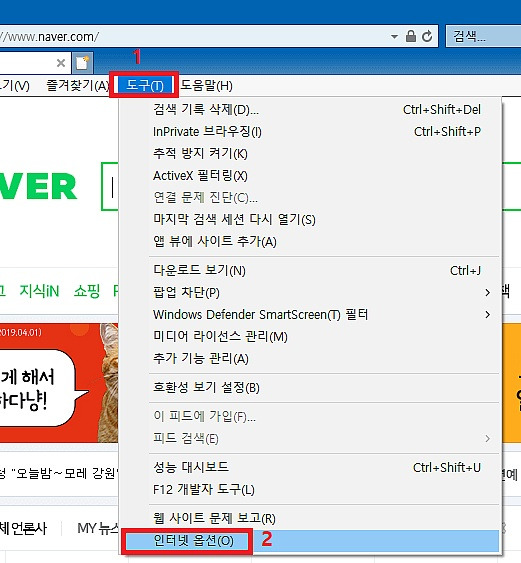Open 인터넷 옵션(O)
The width and height of the screenshot is (521, 563).
click(311, 541)
